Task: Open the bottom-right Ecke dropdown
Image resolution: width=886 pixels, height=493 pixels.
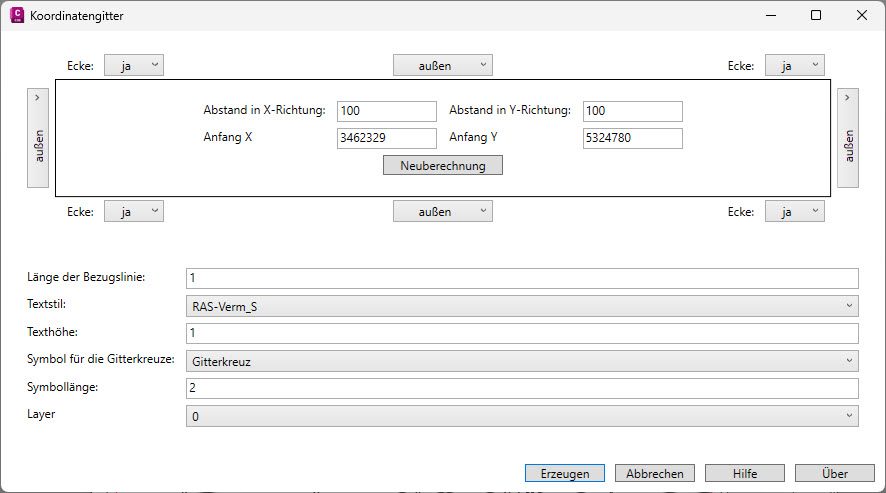Action: coord(794,211)
